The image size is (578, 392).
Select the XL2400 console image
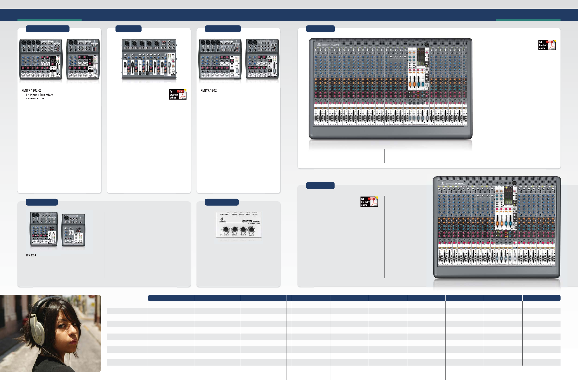497,228
